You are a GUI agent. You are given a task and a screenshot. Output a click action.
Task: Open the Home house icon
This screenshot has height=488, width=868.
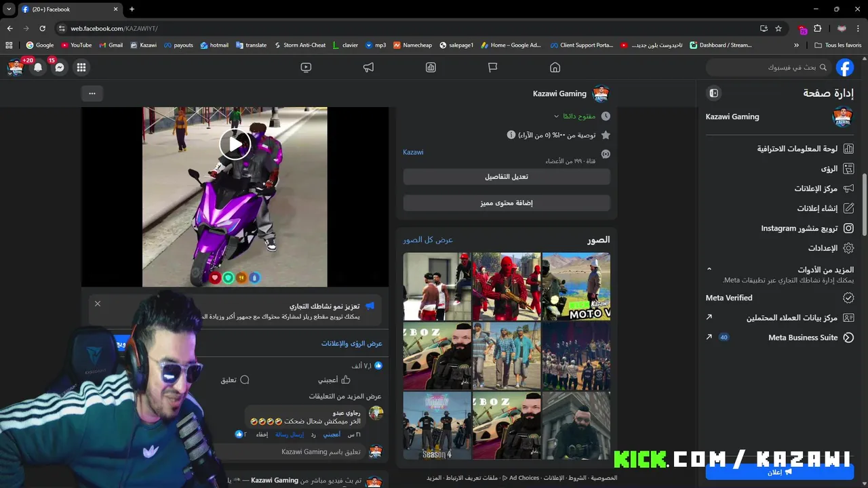click(x=555, y=67)
